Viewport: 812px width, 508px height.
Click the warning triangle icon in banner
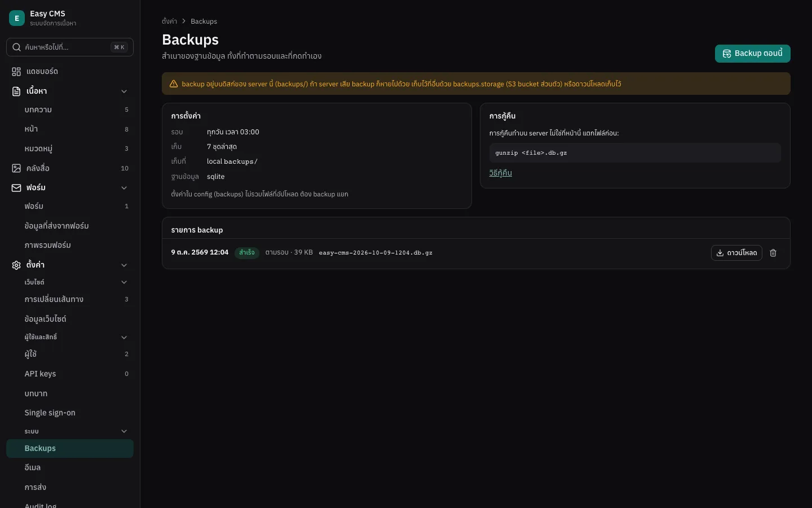pyautogui.click(x=174, y=84)
